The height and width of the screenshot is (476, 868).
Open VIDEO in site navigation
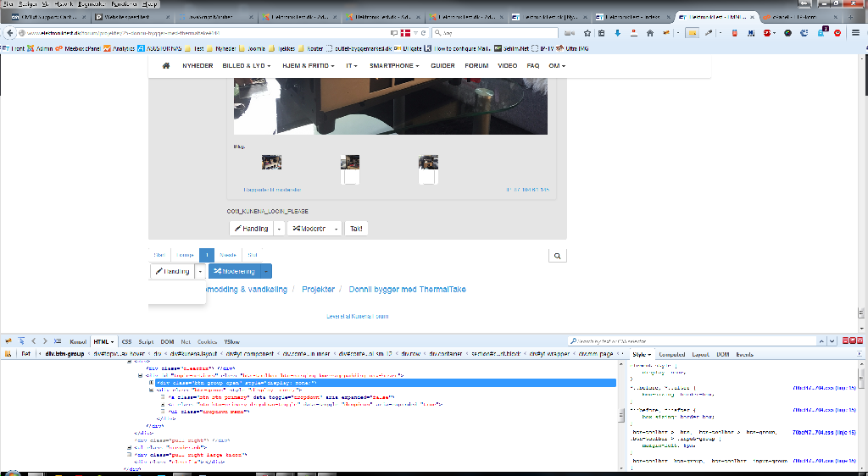[x=507, y=65]
